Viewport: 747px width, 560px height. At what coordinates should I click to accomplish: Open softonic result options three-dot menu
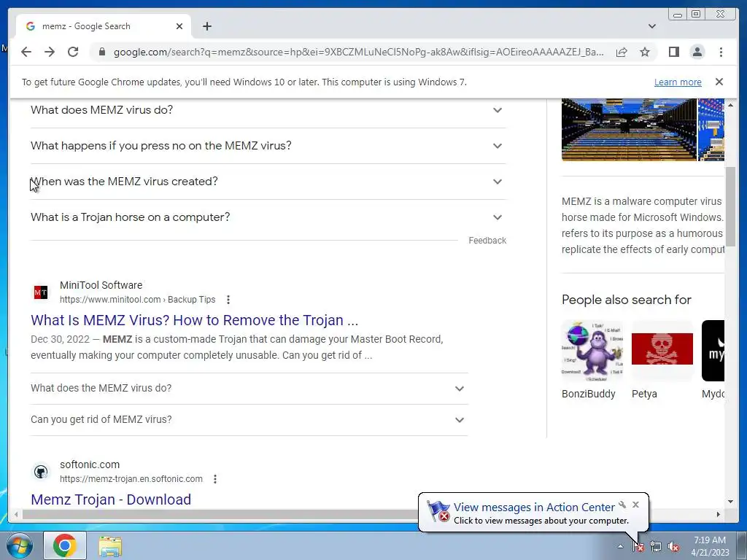(x=215, y=478)
